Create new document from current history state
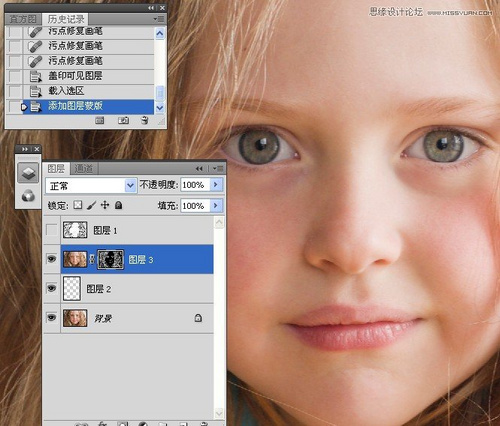The height and width of the screenshot is (426, 500). tap(100, 121)
